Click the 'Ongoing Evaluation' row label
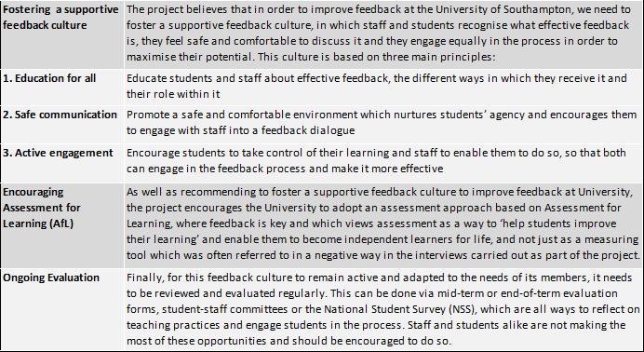This screenshot has width=644, height=352. pos(51,278)
